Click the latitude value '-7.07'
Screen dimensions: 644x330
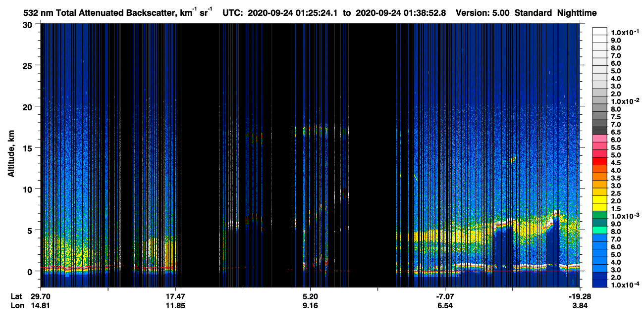point(445,296)
